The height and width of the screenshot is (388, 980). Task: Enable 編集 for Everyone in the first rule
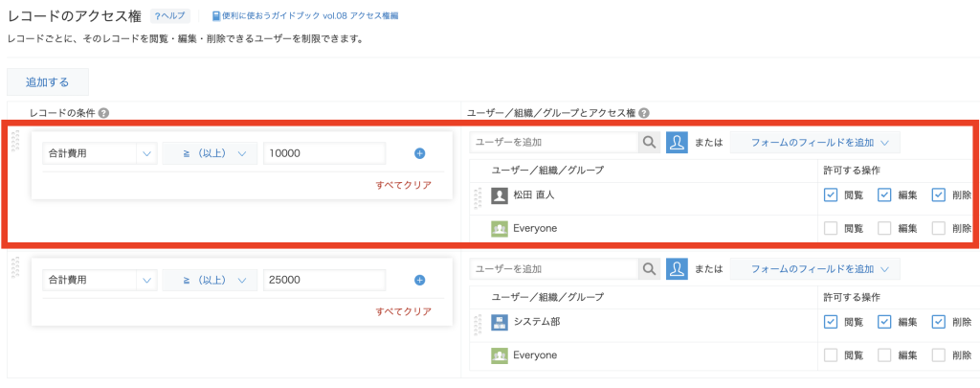tap(884, 228)
